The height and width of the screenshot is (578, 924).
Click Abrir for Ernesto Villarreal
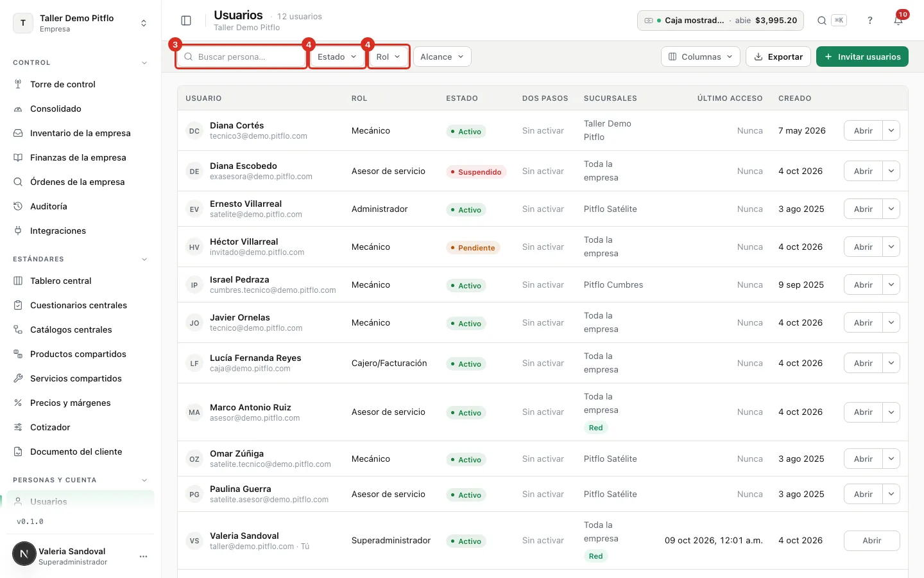863,209
